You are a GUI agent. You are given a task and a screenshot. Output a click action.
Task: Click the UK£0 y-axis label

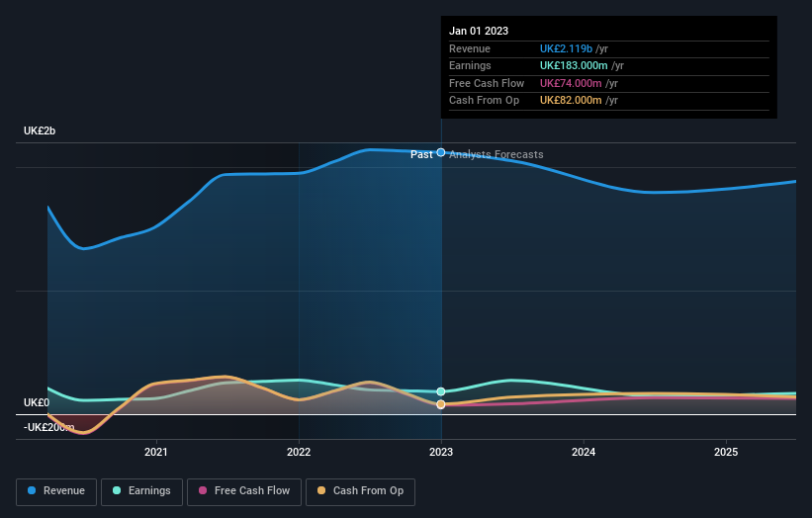[x=37, y=402]
